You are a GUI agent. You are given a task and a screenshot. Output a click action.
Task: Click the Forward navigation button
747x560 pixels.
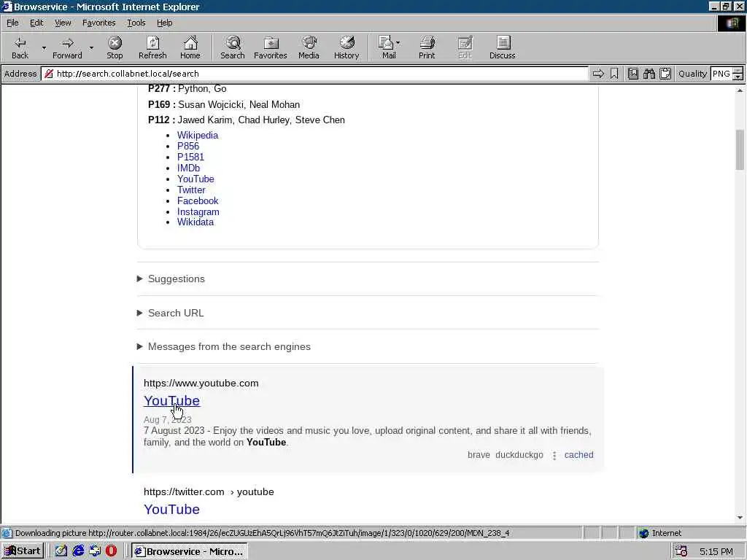tap(67, 47)
